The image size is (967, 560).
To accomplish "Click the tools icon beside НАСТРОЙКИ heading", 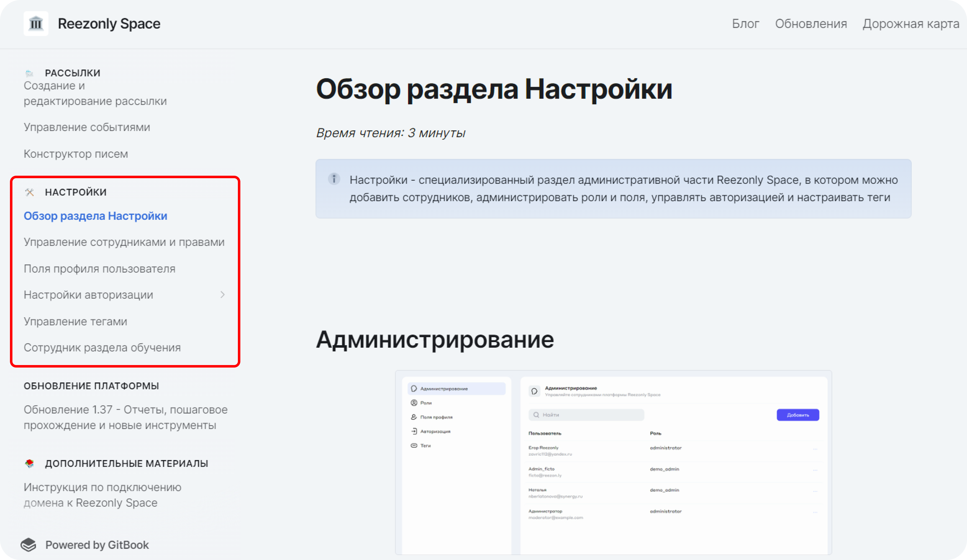I will [x=30, y=192].
